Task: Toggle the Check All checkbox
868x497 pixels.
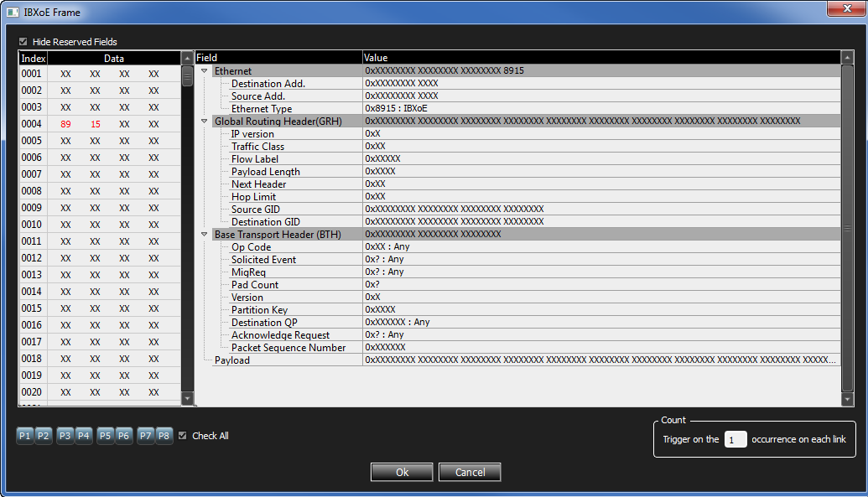Action: tap(183, 436)
